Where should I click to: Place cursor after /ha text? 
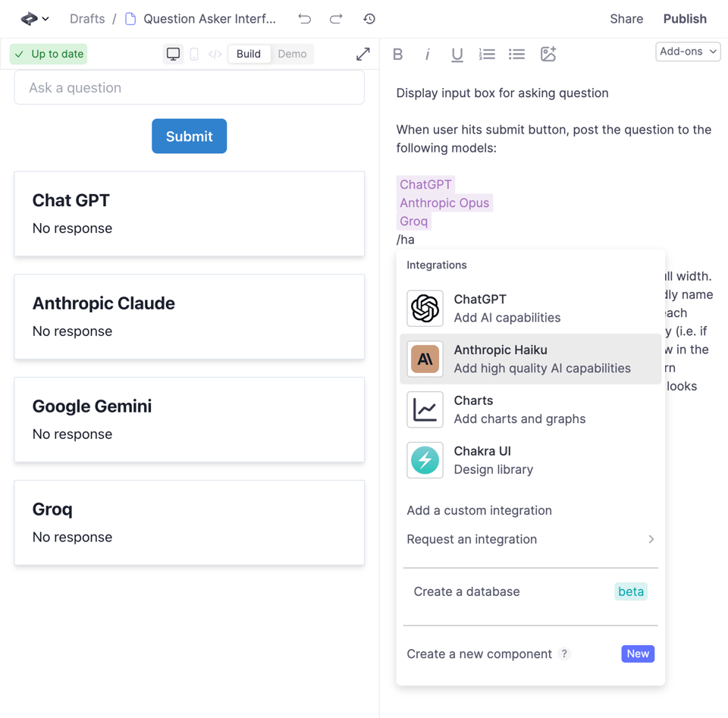415,240
